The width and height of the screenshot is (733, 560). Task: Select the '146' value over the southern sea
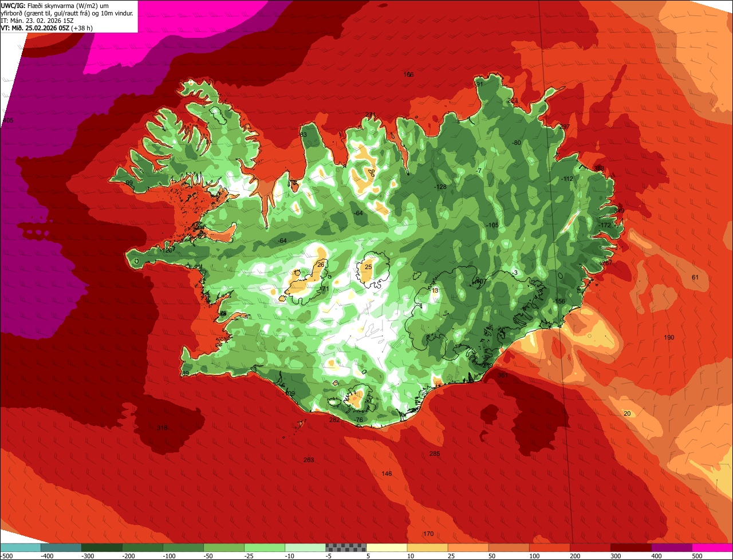[387, 474]
